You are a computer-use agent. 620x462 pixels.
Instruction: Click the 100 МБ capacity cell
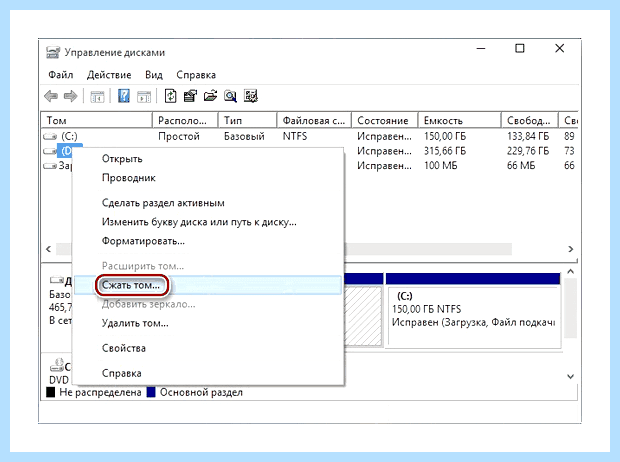440,165
